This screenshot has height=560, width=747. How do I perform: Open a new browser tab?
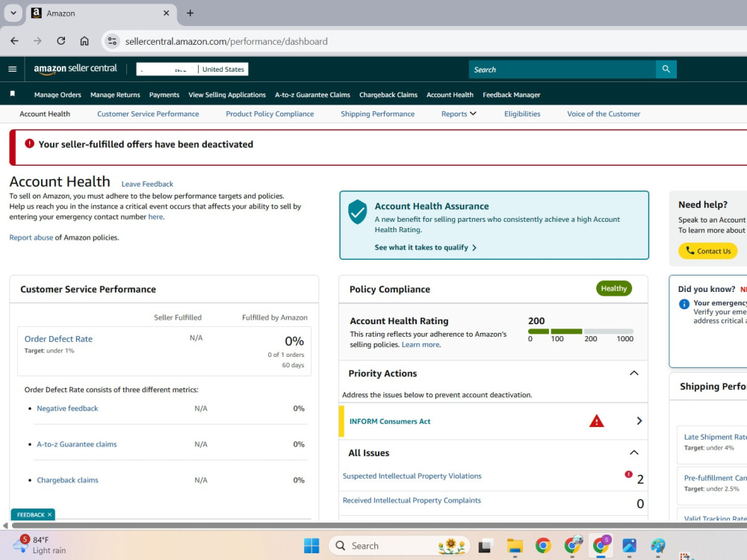(x=190, y=13)
